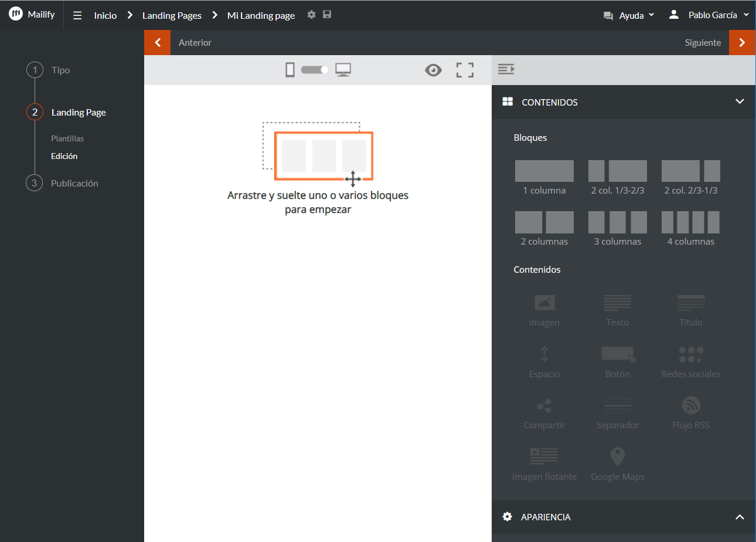Viewport: 756px width, 542px height.
Task: Click the Redes sociales content icon
Action: click(x=691, y=354)
